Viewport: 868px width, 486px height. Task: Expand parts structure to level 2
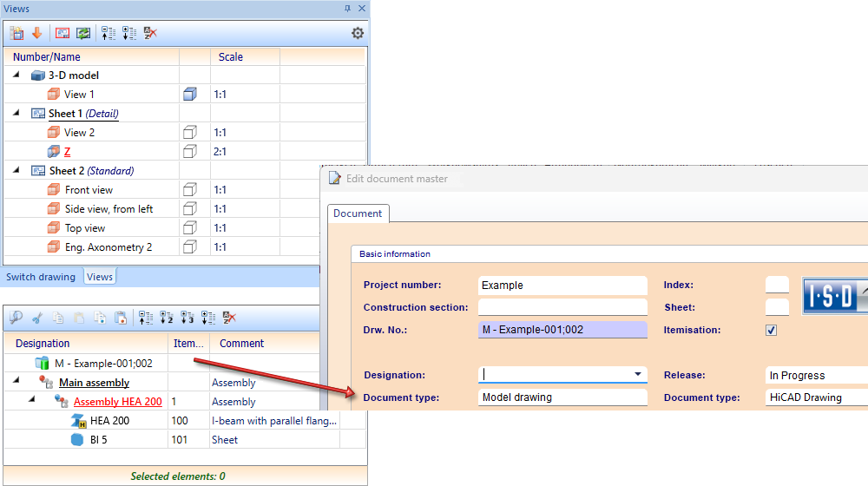tap(167, 318)
